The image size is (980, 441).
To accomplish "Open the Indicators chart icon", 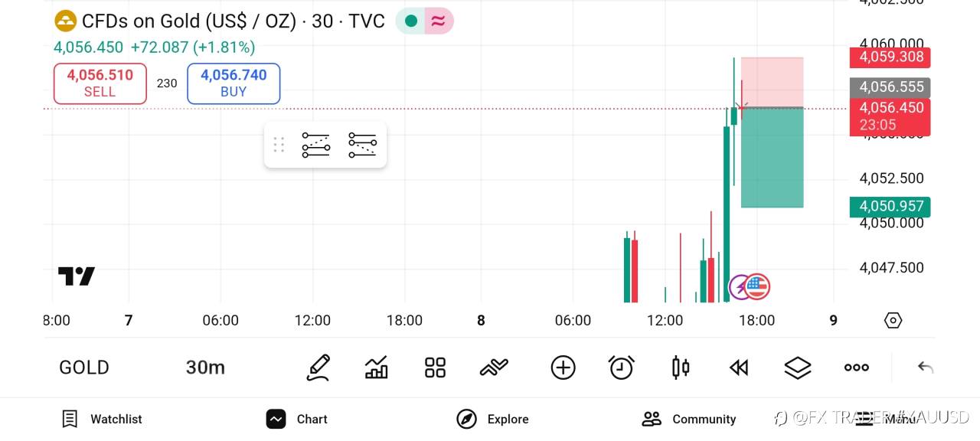I will tap(376, 367).
